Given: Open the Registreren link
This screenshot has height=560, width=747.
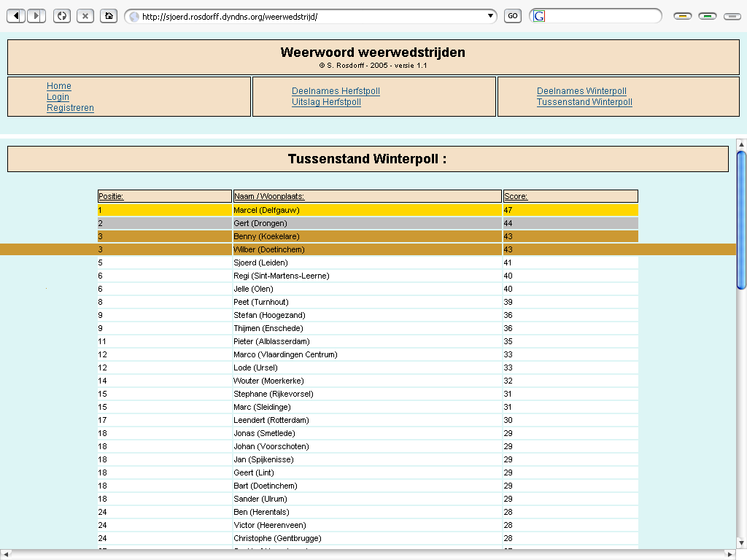Looking at the screenshot, I should coord(70,108).
